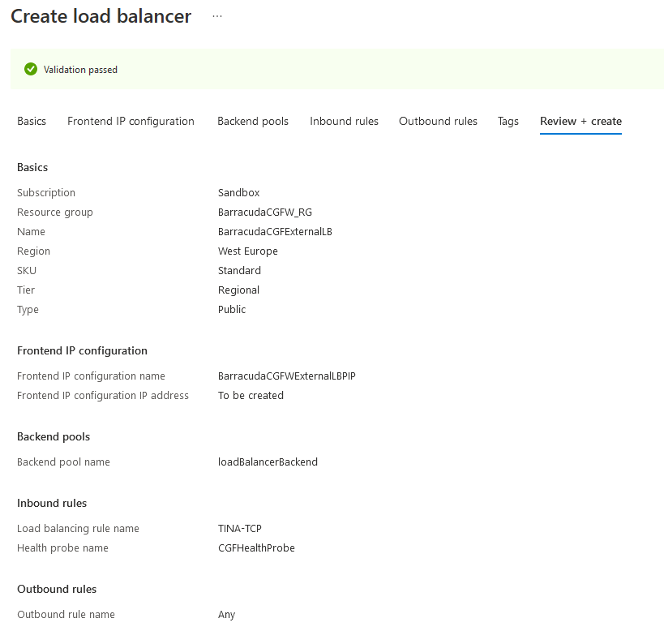664x644 pixels.
Task: Click the Basics section heading
Action: point(32,167)
